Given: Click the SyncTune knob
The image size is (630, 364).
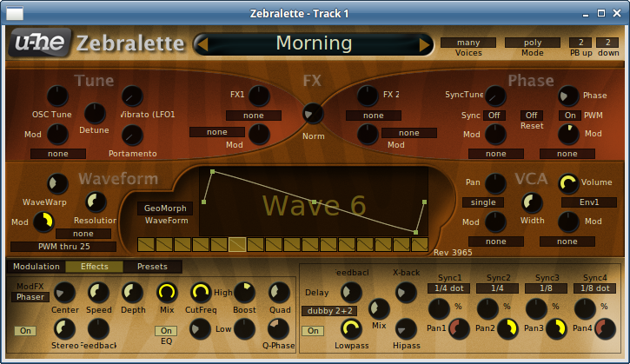Looking at the screenshot, I should [x=495, y=96].
